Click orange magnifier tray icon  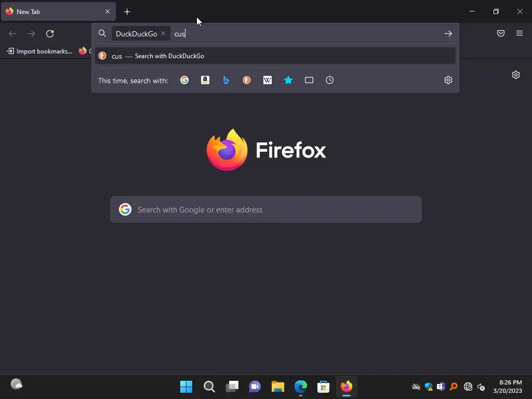click(x=454, y=387)
